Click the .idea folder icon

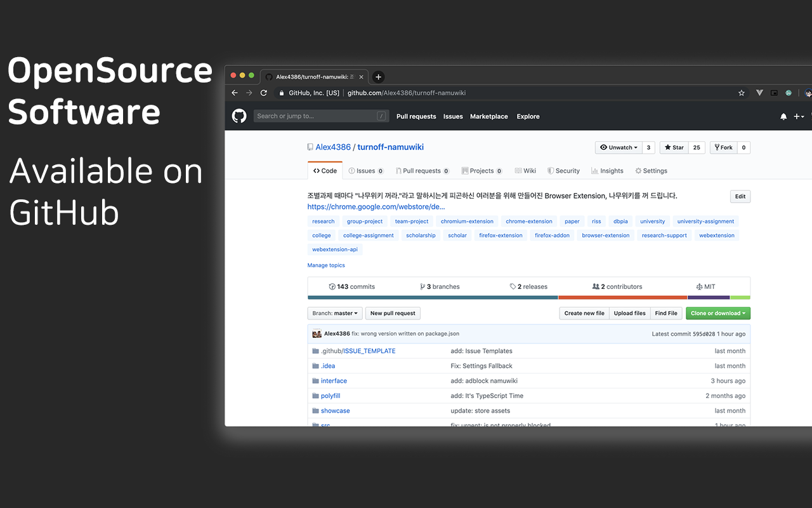point(315,366)
